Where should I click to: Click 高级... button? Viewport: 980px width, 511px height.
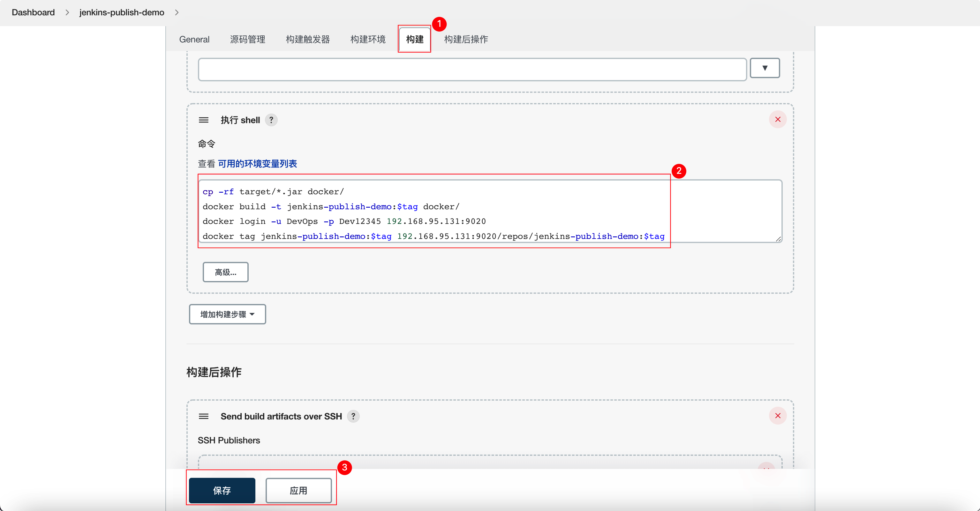coord(225,272)
